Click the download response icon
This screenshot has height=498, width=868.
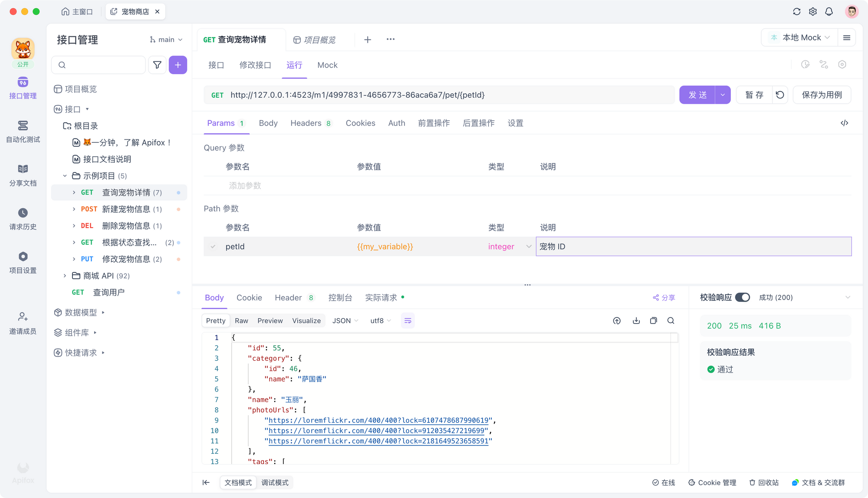point(636,321)
